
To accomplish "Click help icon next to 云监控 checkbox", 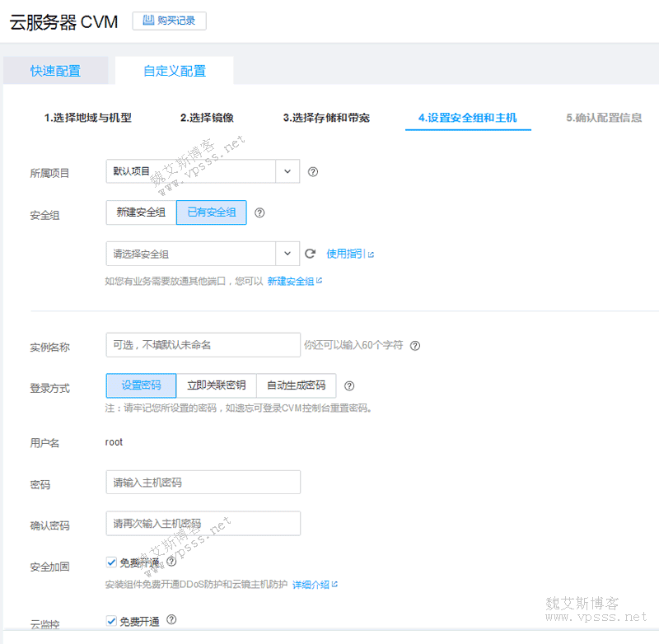I will pos(171,620).
